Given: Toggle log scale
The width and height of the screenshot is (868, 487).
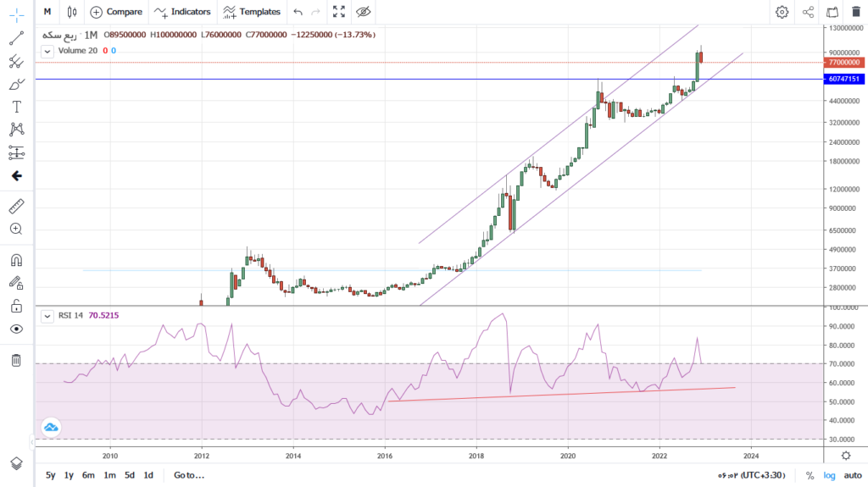Looking at the screenshot, I should pyautogui.click(x=829, y=475).
